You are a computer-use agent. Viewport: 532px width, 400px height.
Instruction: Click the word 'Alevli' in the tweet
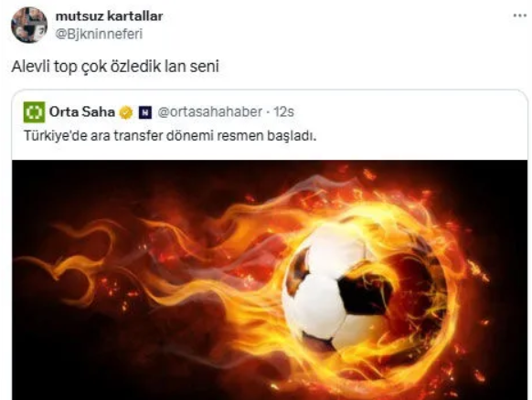point(31,67)
